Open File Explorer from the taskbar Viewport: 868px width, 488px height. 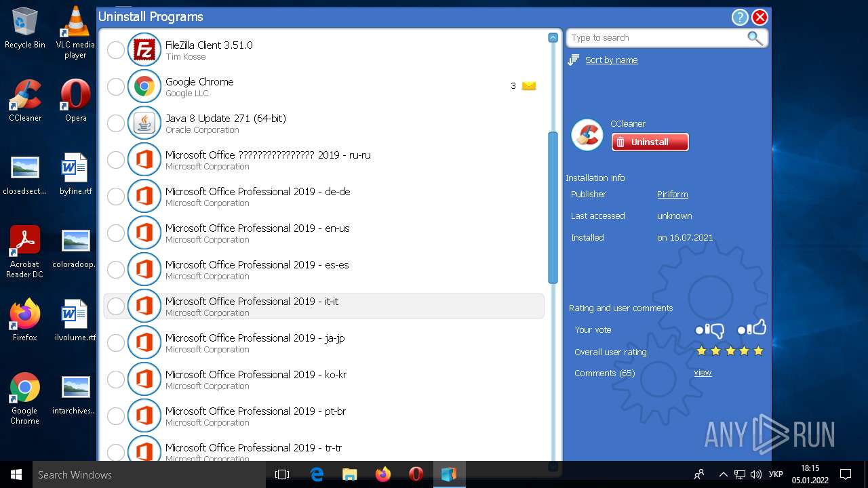point(350,474)
